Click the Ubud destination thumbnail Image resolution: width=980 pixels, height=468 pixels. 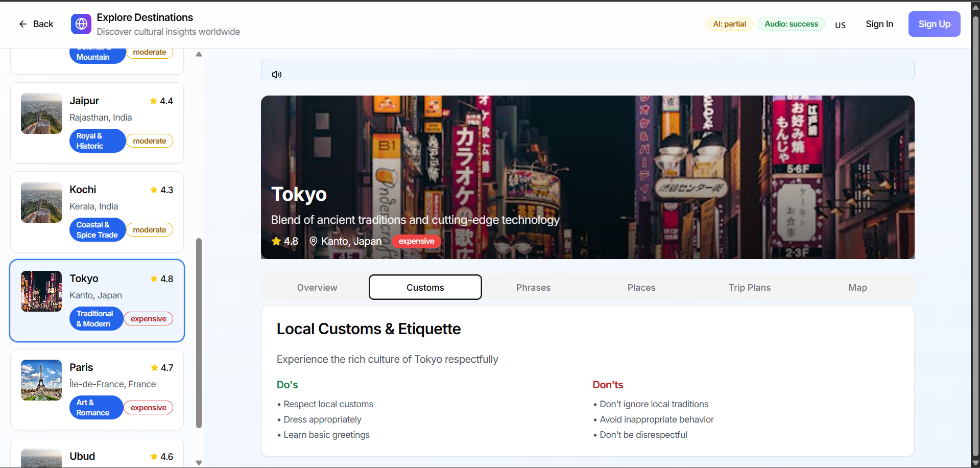41,458
